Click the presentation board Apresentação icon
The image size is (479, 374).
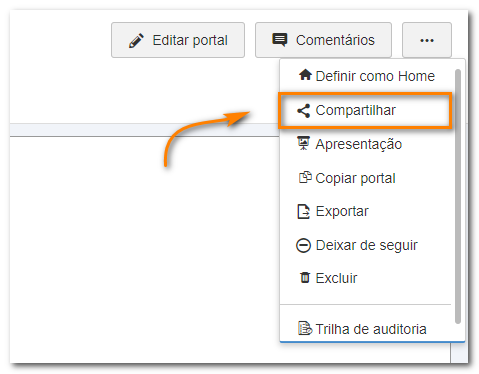tap(303, 143)
